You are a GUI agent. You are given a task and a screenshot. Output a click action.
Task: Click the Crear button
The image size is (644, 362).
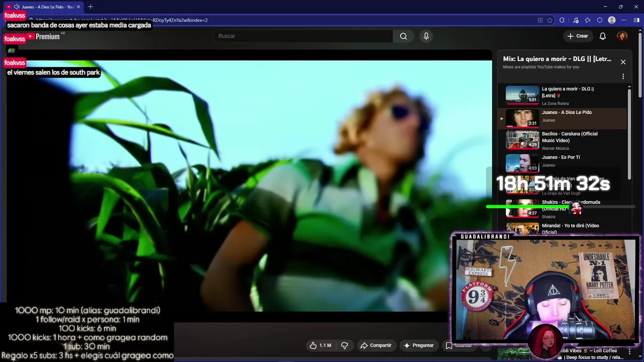578,36
